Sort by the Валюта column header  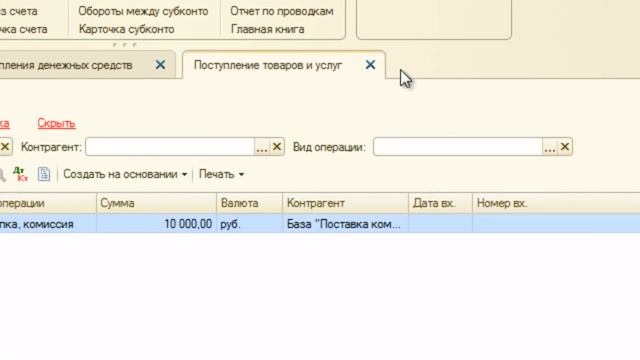[249, 203]
